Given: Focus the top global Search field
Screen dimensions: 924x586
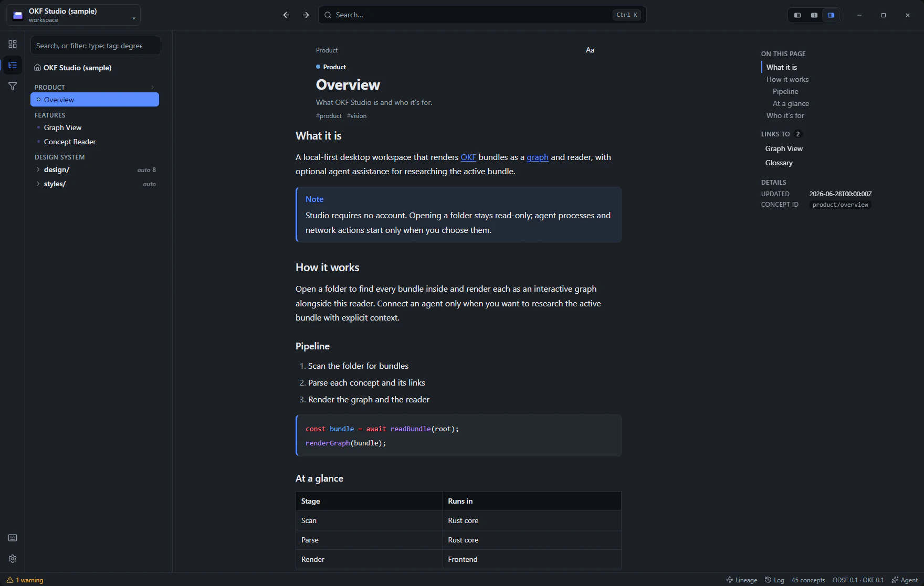Looking at the screenshot, I should point(482,15).
